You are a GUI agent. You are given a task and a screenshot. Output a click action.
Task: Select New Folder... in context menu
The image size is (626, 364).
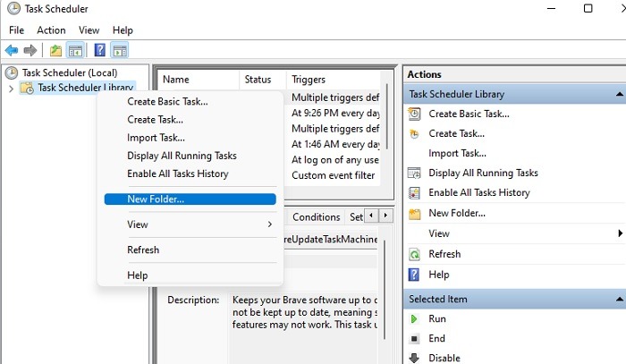[x=190, y=199]
